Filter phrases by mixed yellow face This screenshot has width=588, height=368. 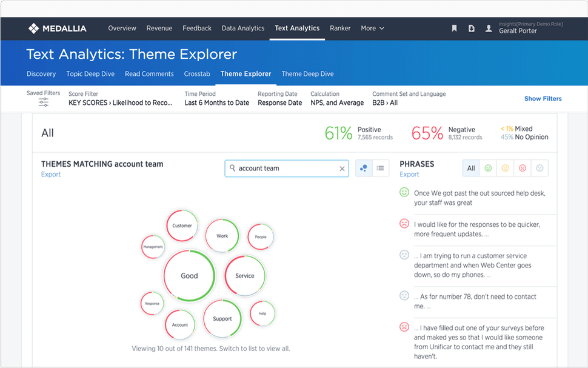505,169
